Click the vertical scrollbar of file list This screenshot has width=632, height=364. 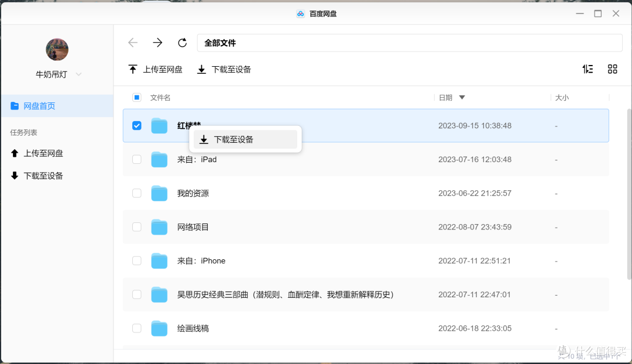point(629,194)
